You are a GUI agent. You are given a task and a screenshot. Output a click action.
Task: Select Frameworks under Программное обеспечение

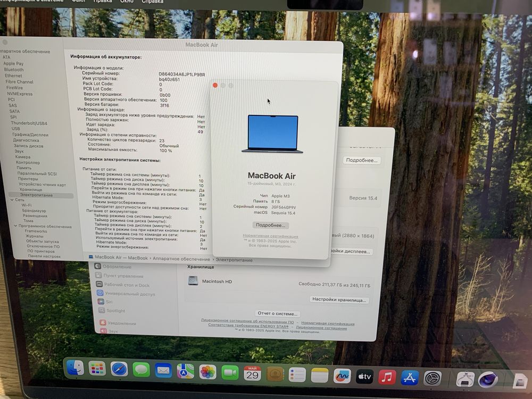[36, 231]
